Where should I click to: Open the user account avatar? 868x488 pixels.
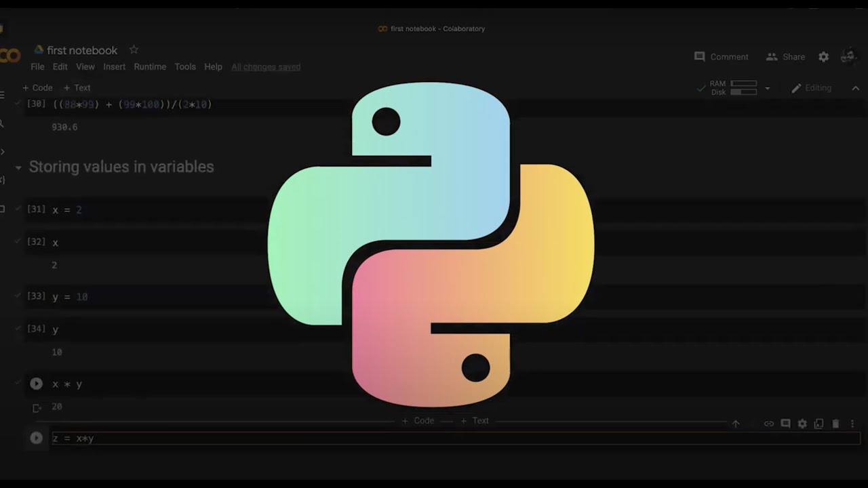pos(848,57)
